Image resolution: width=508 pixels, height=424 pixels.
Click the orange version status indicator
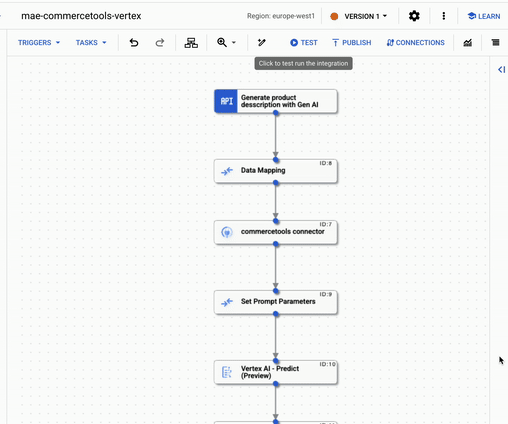click(x=334, y=16)
